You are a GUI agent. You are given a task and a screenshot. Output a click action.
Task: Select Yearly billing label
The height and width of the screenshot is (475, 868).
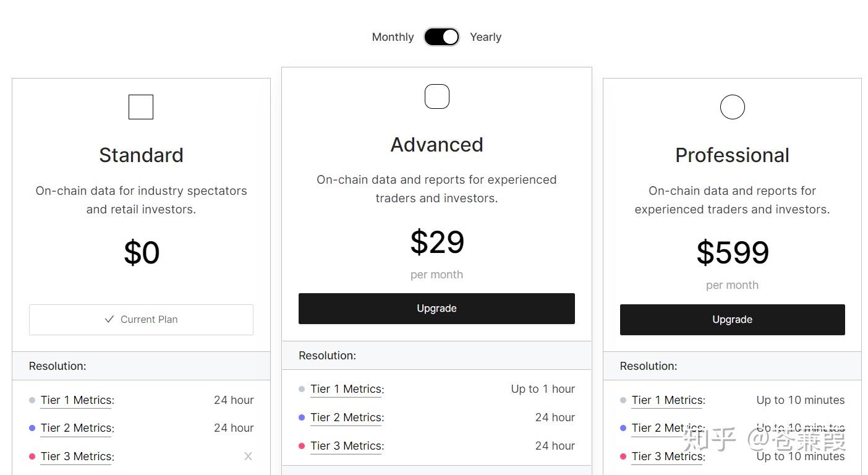485,37
